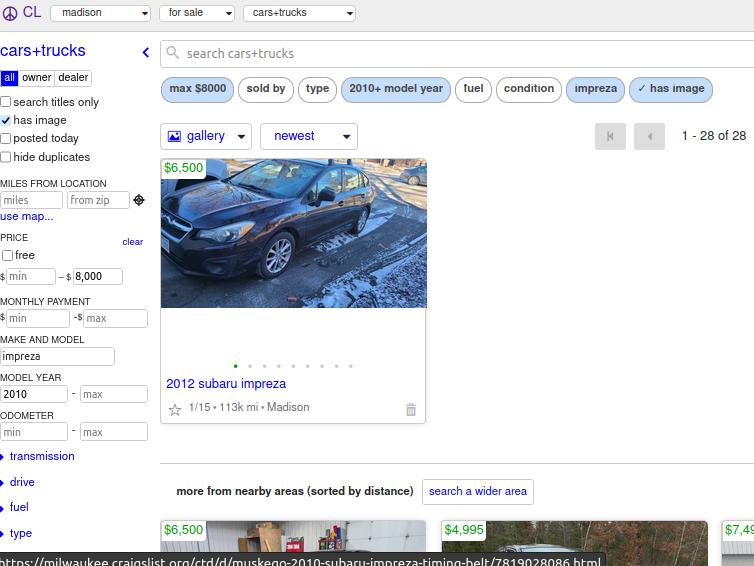Viewport: 754px width, 566px height.
Task: Expand the fuel filter in the sidebar
Action: [19, 507]
